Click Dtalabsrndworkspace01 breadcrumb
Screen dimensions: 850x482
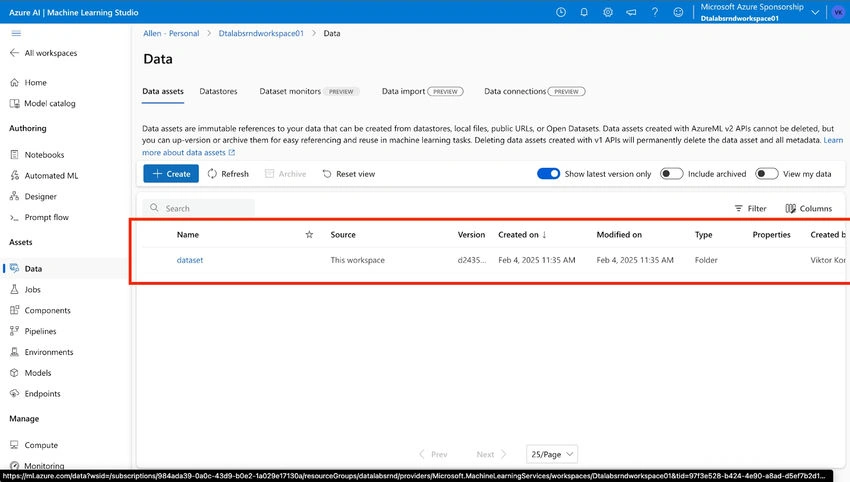pos(261,33)
